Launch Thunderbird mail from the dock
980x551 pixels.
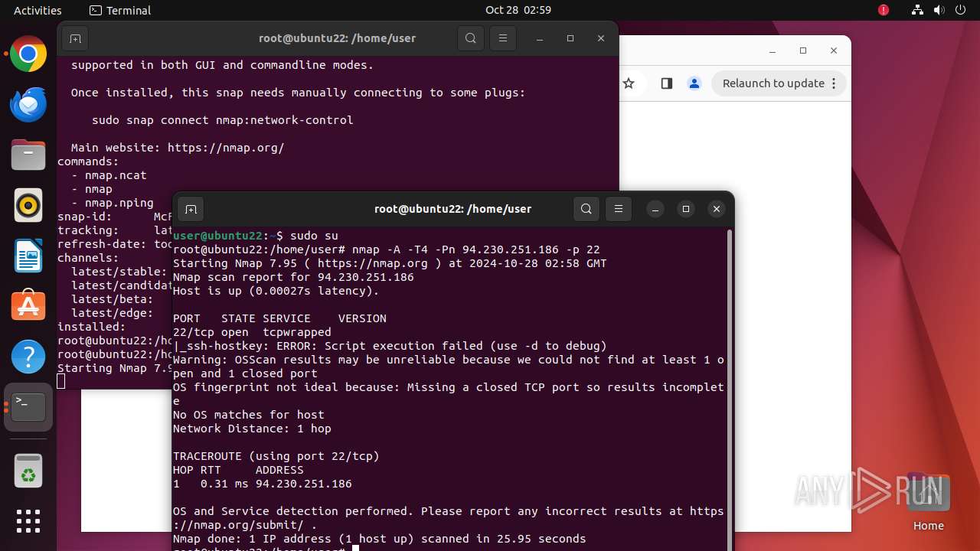(x=28, y=105)
